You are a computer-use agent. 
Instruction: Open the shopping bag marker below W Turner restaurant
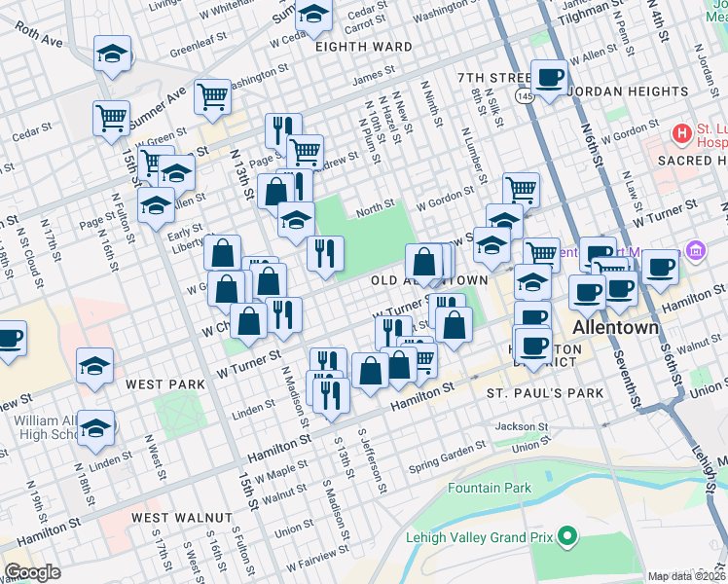pos(455,325)
